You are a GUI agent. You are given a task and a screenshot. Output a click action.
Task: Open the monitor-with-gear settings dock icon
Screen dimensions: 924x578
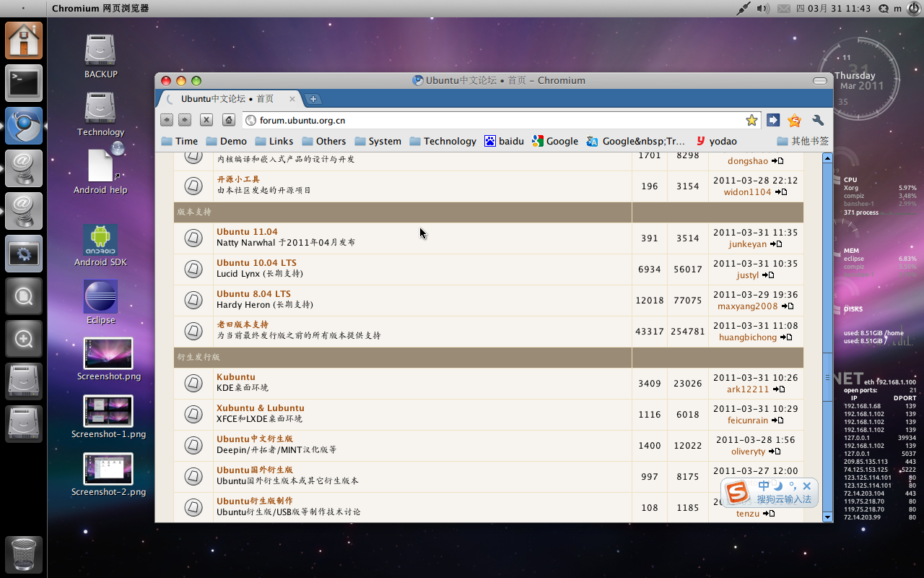25,254
